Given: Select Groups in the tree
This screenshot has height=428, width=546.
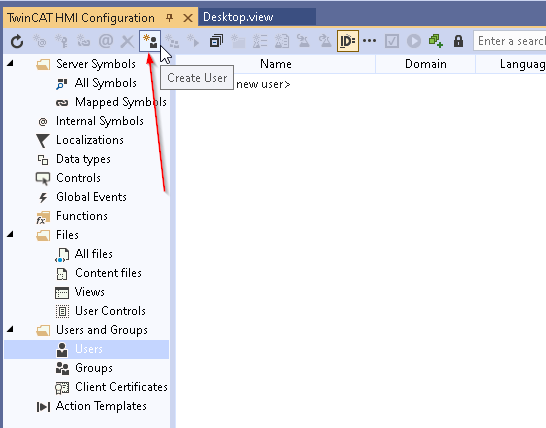Looking at the screenshot, I should [x=94, y=368].
